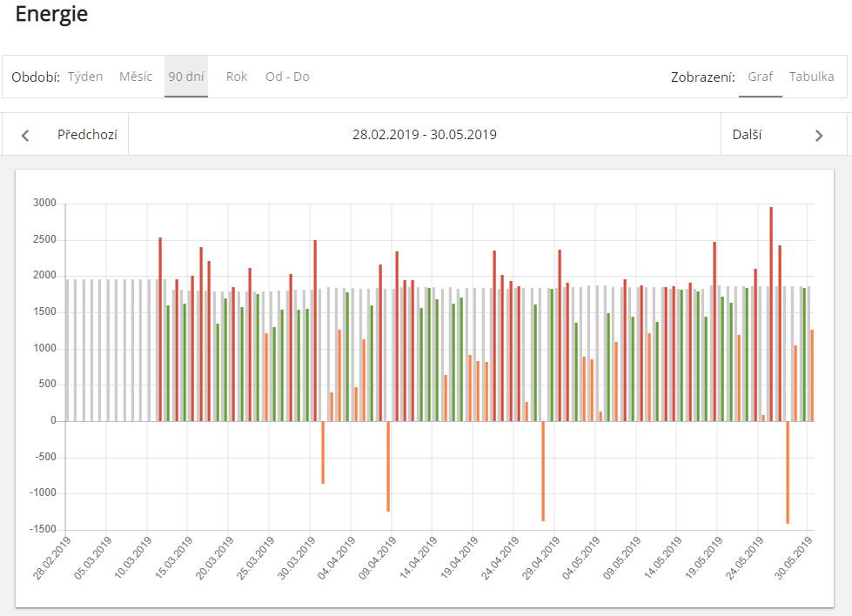Click the Období: label
852x616 pixels.
36,77
